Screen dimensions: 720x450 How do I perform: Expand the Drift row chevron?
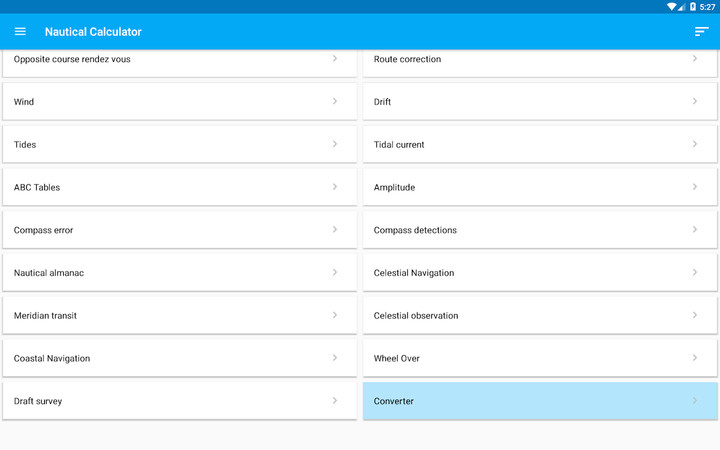coord(695,101)
